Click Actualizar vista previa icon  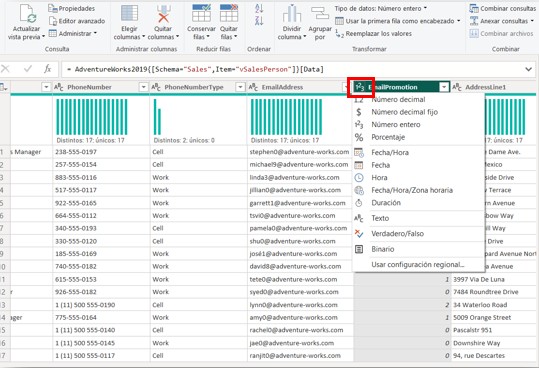[28, 14]
